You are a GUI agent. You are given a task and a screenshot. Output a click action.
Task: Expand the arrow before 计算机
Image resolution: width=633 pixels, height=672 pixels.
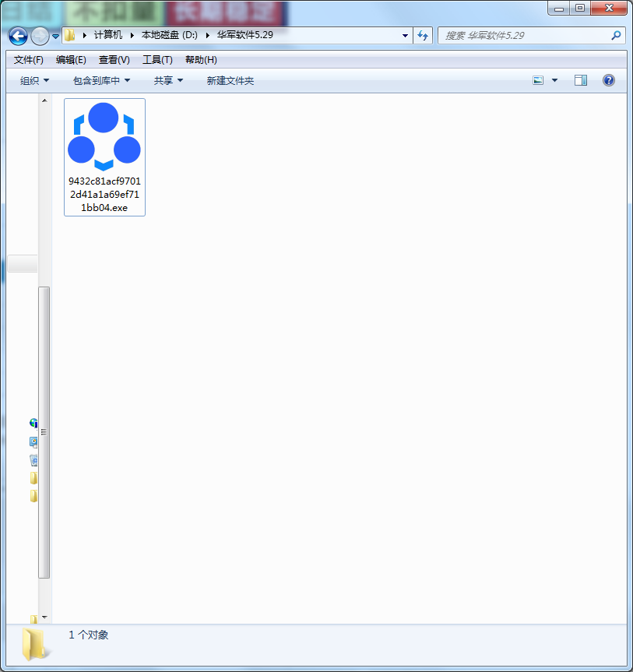coord(84,35)
